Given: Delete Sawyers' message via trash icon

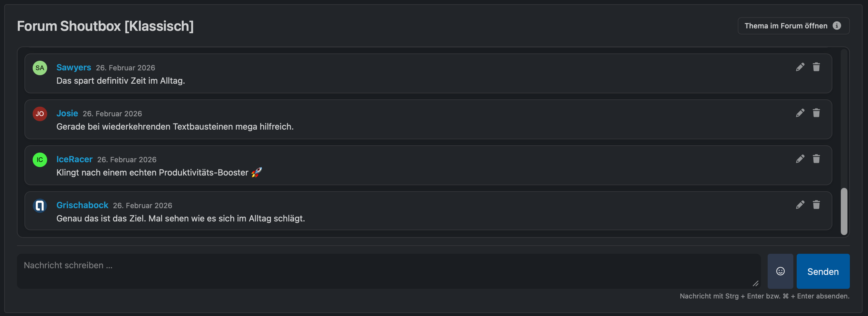Looking at the screenshot, I should tap(816, 67).
